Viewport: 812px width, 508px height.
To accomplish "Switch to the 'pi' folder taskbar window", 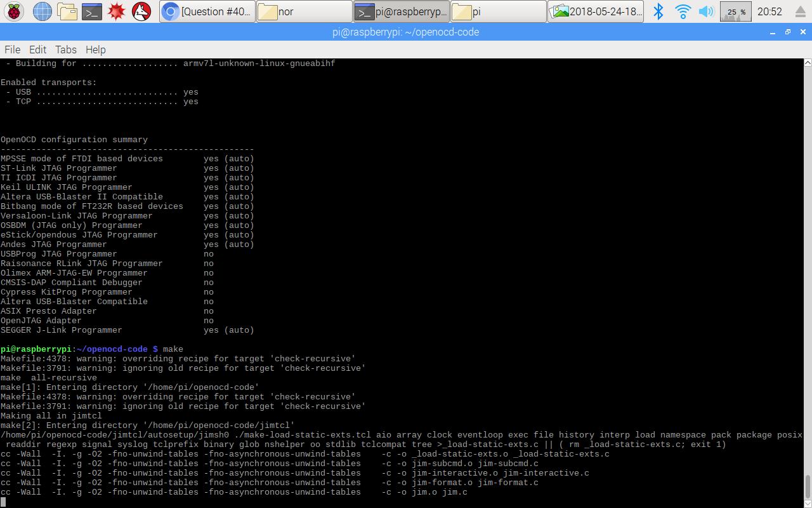I will pyautogui.click(x=499, y=11).
